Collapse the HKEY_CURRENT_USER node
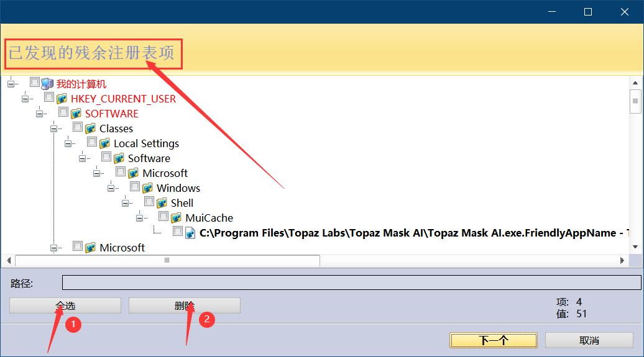 pos(25,99)
